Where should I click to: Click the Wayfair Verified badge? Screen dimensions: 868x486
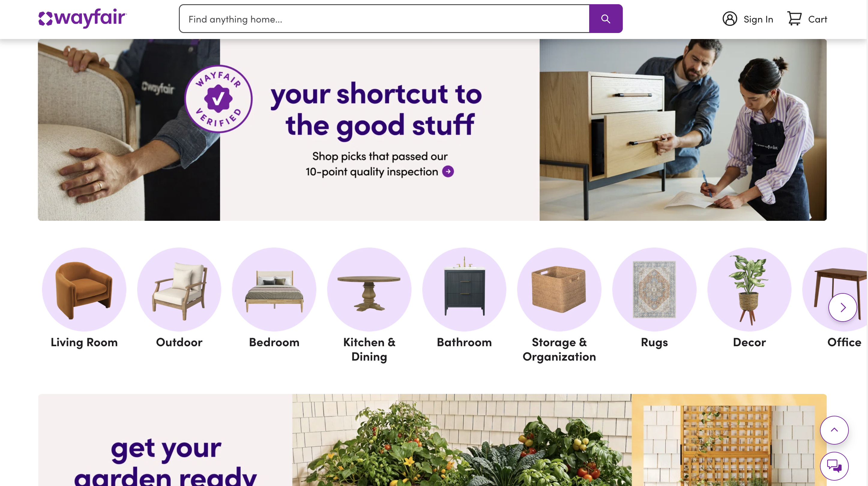click(218, 99)
